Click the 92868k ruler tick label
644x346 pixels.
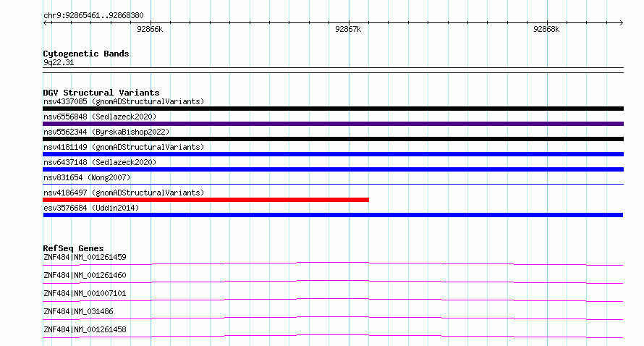[546, 29]
